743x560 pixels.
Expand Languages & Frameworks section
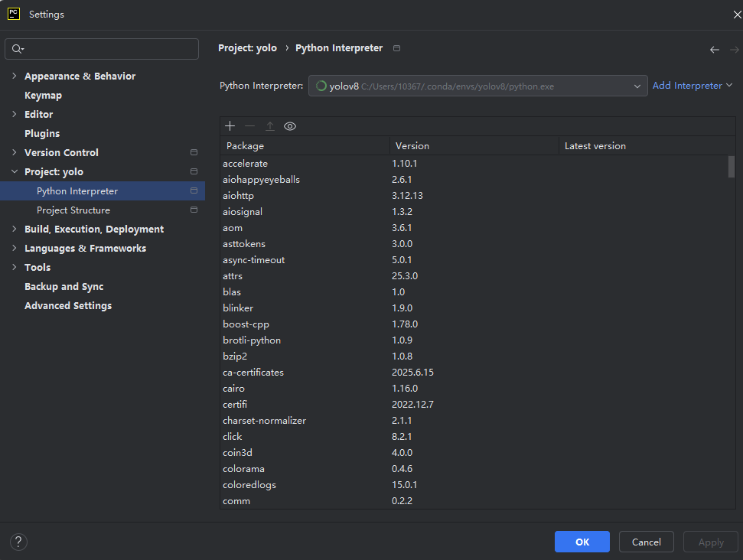pos(15,248)
